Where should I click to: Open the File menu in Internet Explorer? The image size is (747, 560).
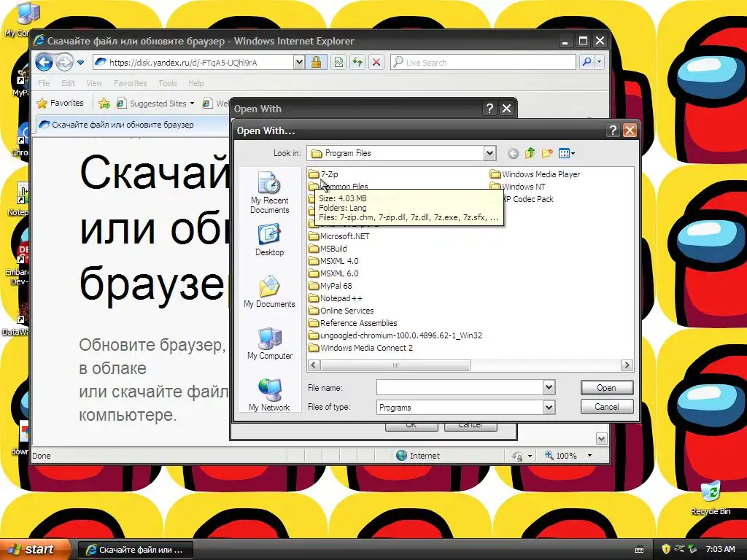point(44,83)
